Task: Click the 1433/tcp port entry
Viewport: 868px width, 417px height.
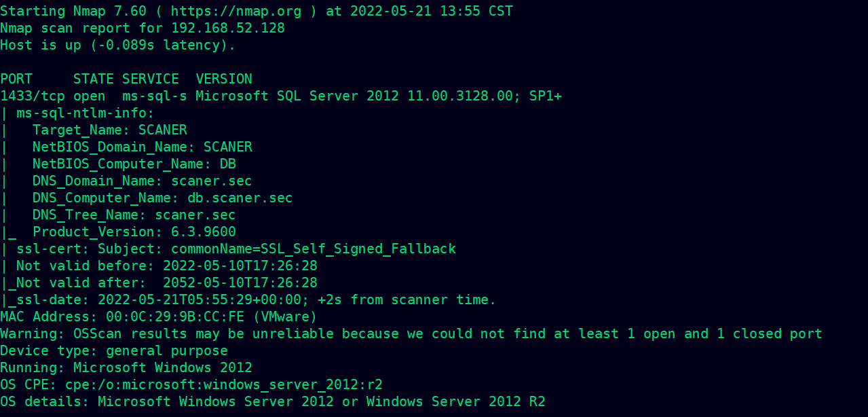Action: 33,96
